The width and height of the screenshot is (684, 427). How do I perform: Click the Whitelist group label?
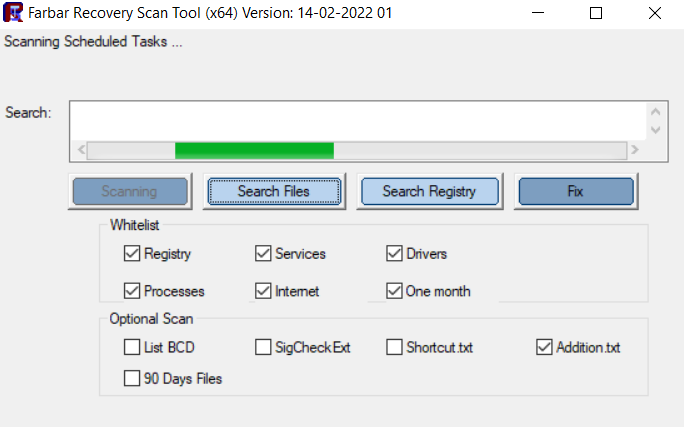pyautogui.click(x=134, y=225)
